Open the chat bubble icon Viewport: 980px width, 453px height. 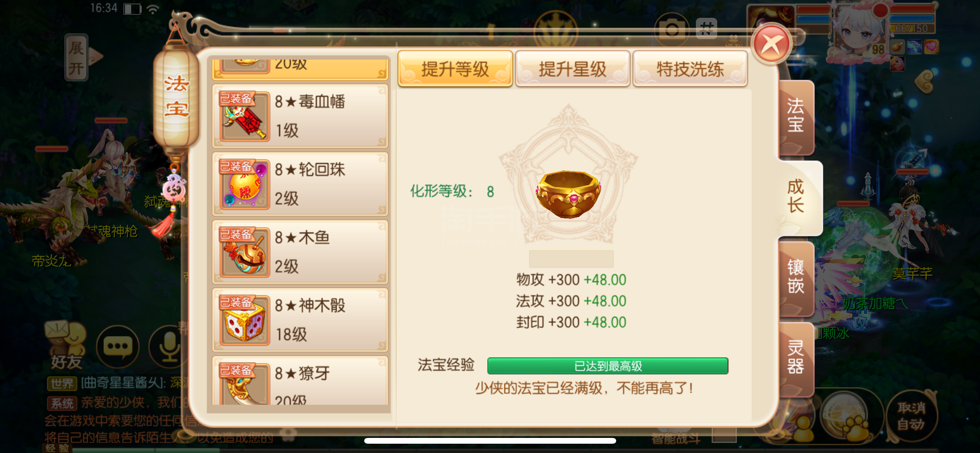tap(118, 347)
